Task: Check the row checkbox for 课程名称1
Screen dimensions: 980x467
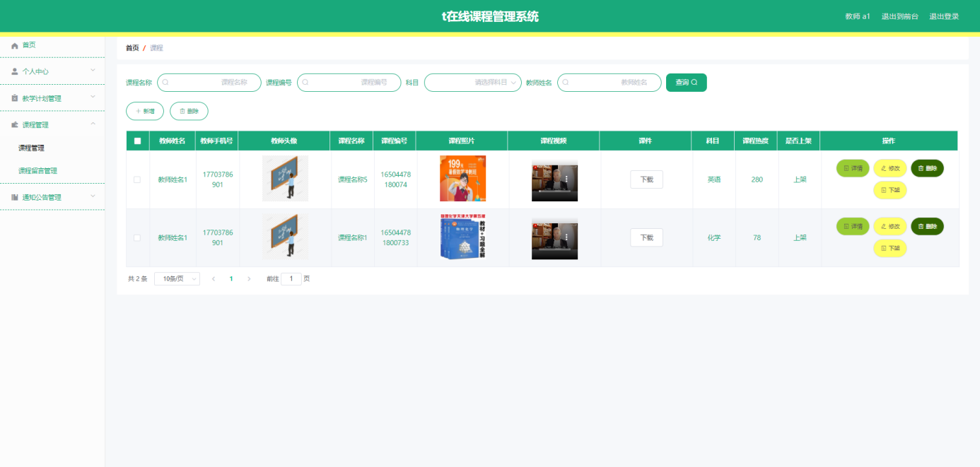Action: 137,237
